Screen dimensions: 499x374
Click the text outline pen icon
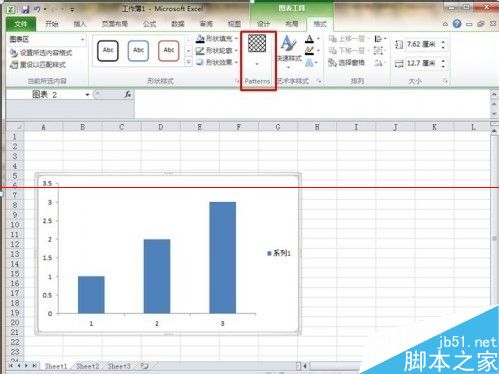pos(309,51)
